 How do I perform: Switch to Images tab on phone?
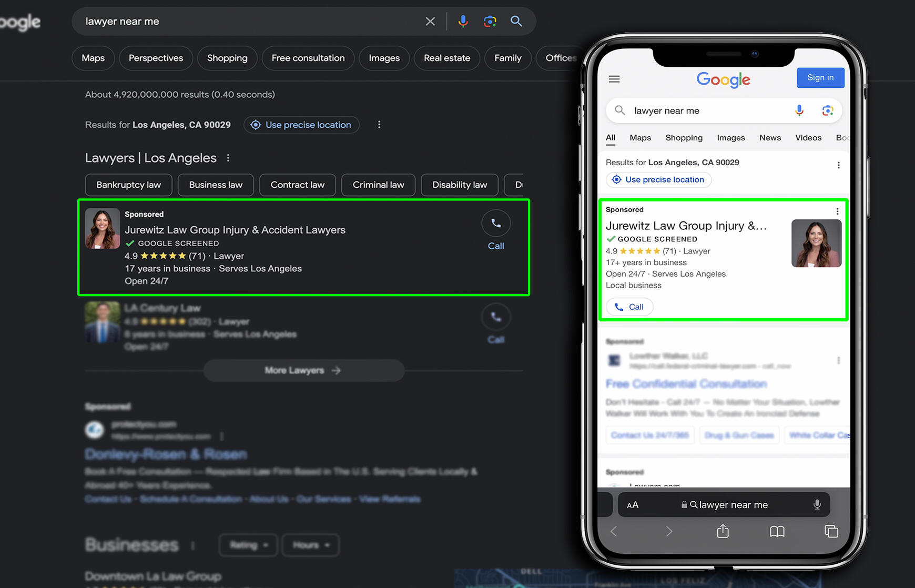tap(731, 138)
